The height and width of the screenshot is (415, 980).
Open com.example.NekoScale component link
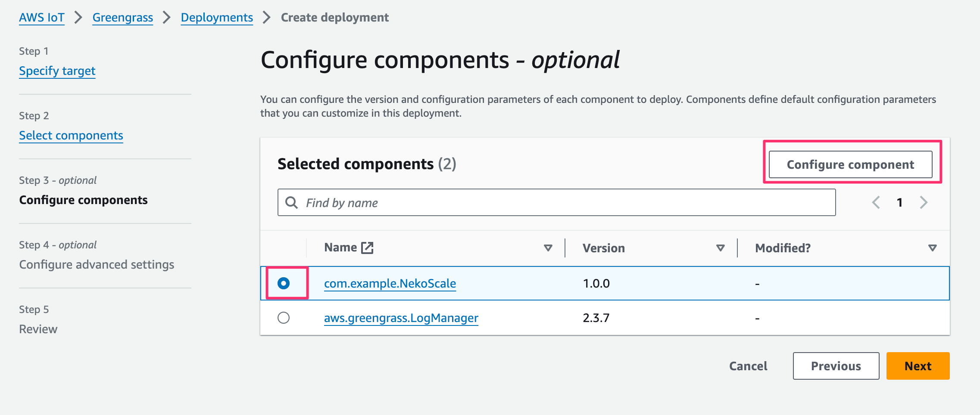[x=390, y=283]
